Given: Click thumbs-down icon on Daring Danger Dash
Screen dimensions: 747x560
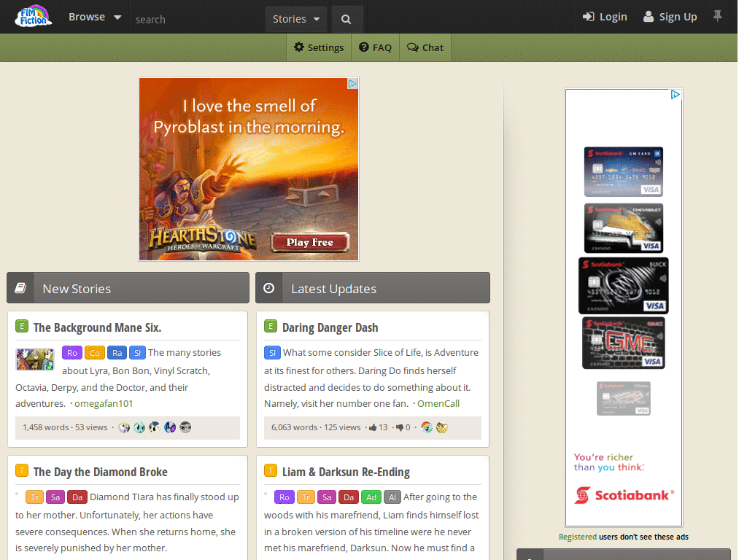Looking at the screenshot, I should click(x=400, y=427).
